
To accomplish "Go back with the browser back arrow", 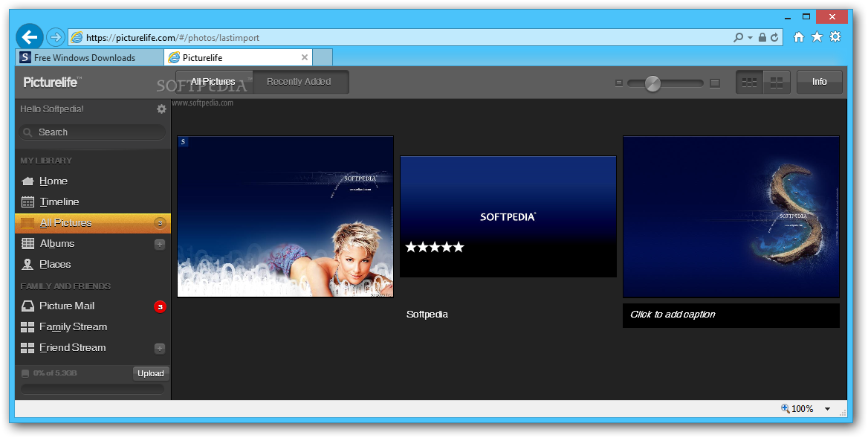I will click(x=29, y=37).
